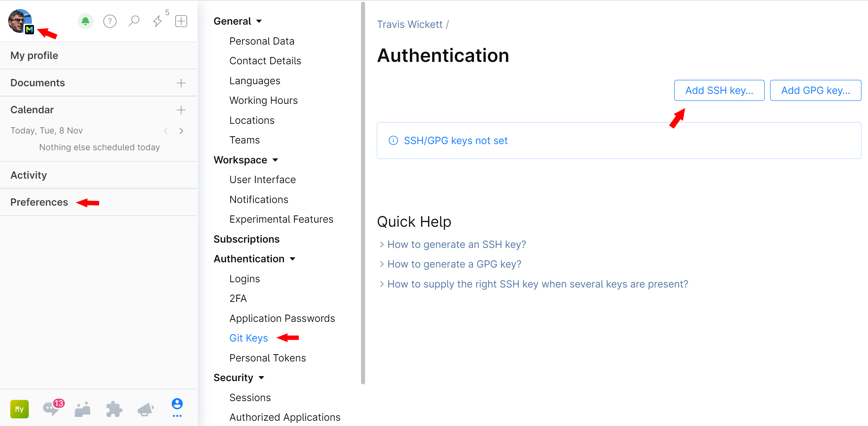
Task: Click the add new plus square icon
Action: tap(182, 21)
